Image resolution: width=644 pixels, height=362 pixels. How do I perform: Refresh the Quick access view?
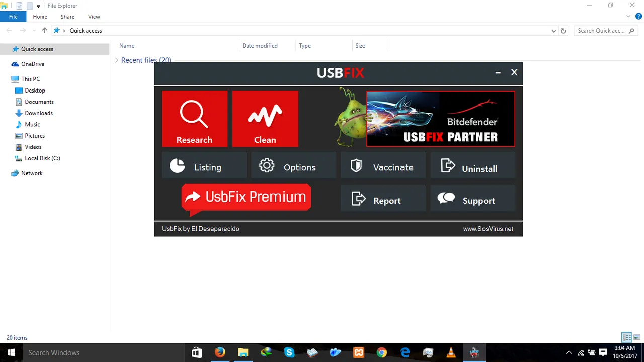pyautogui.click(x=563, y=31)
